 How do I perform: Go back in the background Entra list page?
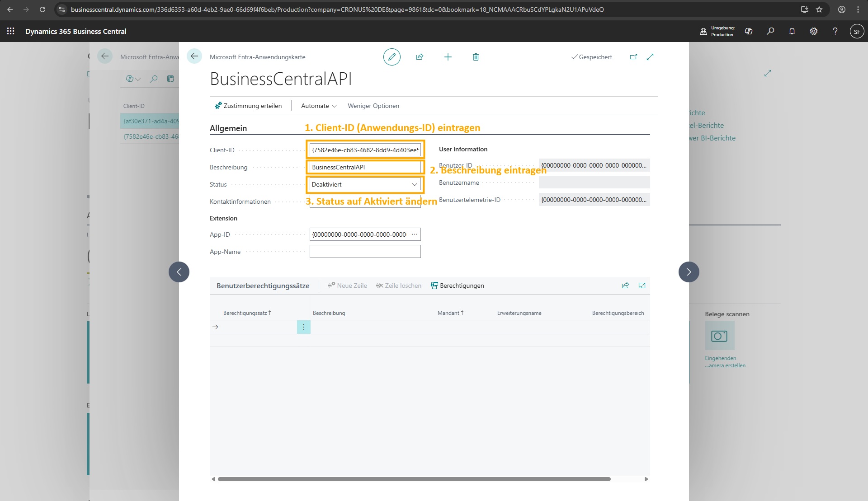pos(105,56)
